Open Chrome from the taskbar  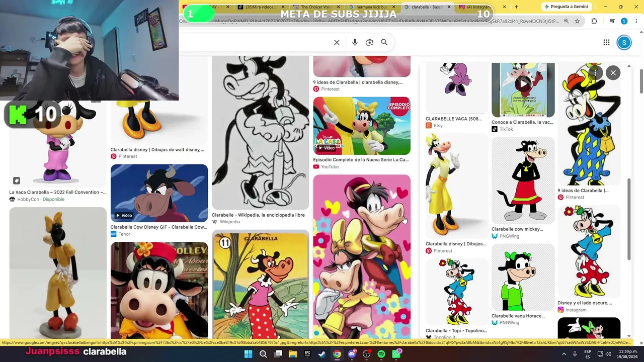(337, 354)
